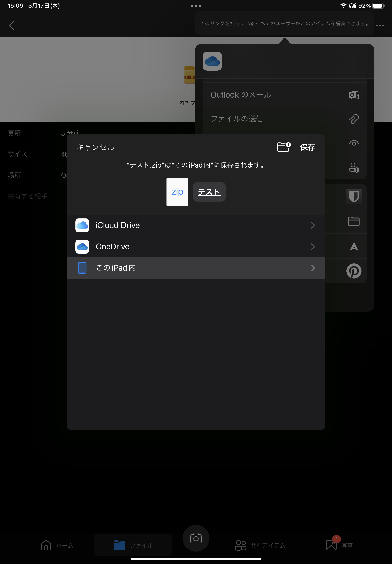The height and width of the screenshot is (564, 392).
Task: Tap the eye view-permission icon
Action: pyautogui.click(x=354, y=143)
